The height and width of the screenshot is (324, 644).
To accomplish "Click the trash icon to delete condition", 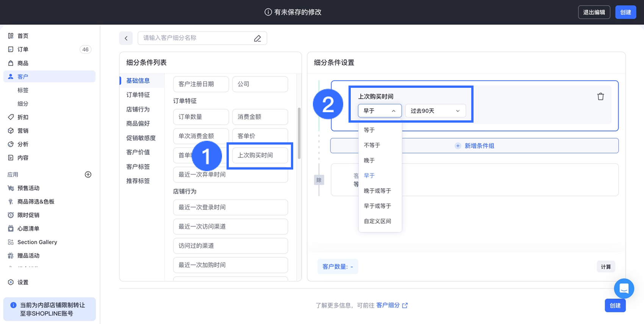I will [x=600, y=97].
